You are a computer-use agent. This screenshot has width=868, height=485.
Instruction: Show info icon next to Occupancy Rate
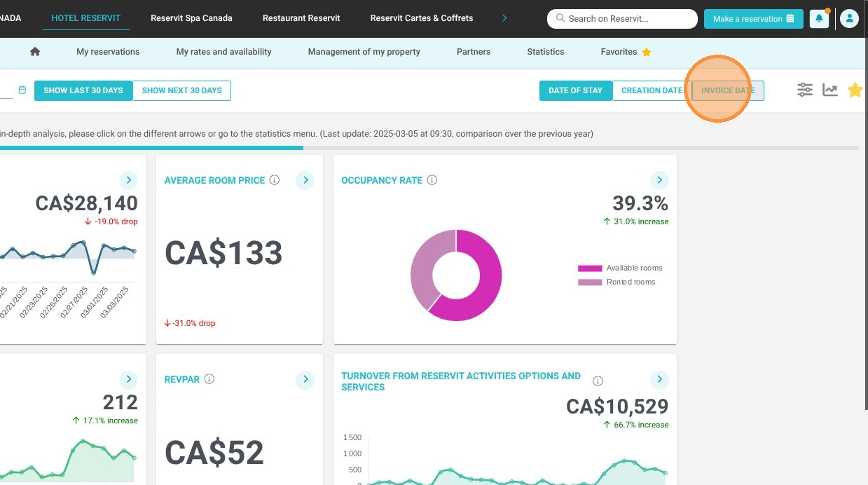(x=432, y=180)
